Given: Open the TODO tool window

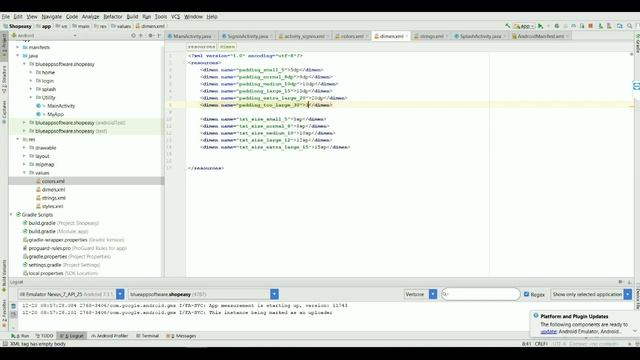Looking at the screenshot, I should pos(44,336).
